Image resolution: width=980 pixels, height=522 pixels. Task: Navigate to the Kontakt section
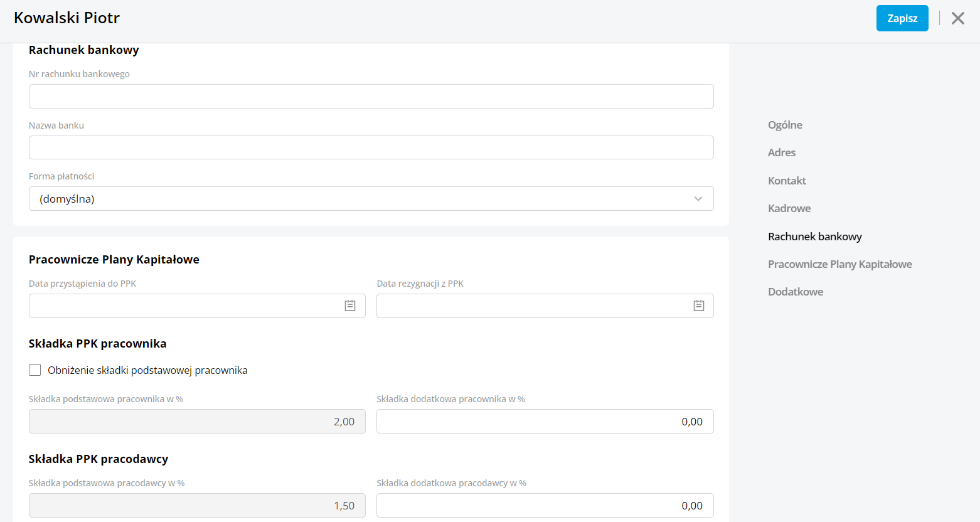[787, 181]
